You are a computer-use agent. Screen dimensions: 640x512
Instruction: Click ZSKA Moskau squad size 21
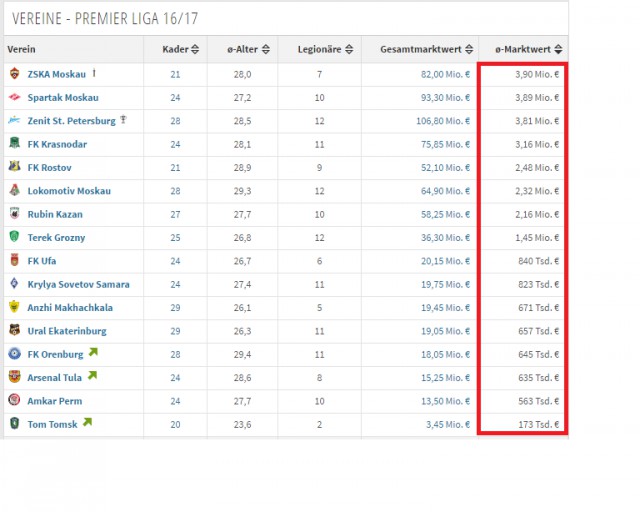coord(175,74)
